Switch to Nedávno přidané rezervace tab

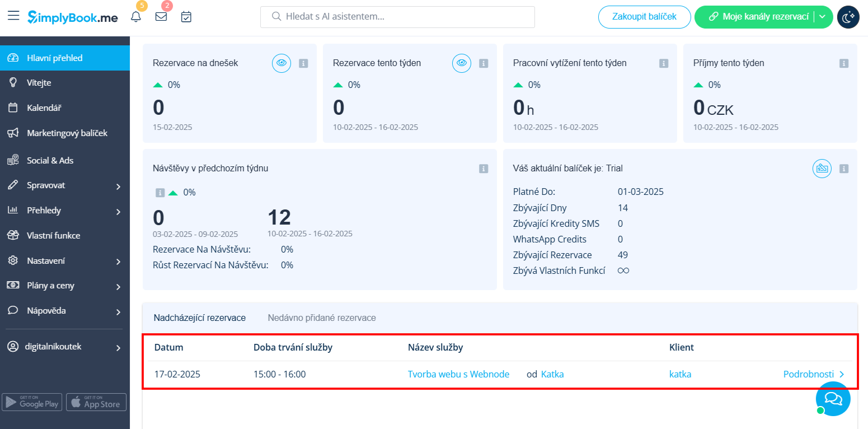(322, 318)
